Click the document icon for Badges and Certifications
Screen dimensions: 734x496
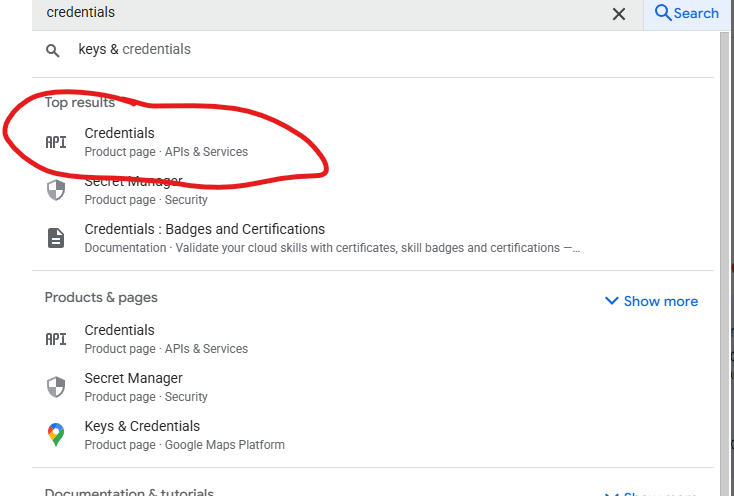[x=56, y=238]
